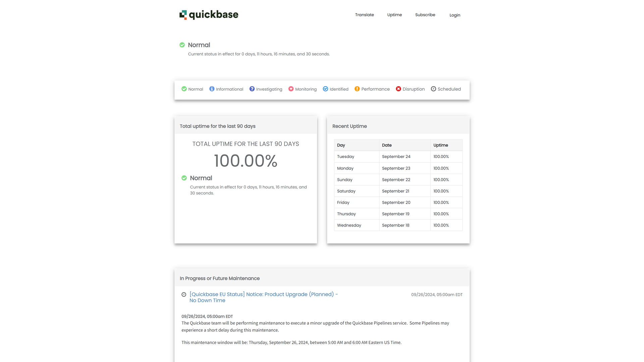Screen dimensions: 644x362
Task: Select the Subscribe navigation item
Action: [x=425, y=15]
